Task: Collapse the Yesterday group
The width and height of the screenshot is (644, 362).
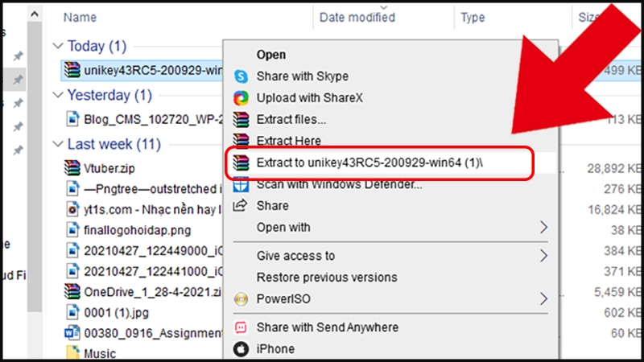Action: click(x=56, y=96)
